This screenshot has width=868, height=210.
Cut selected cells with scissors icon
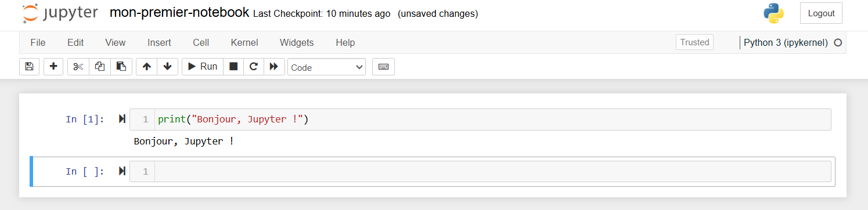click(78, 67)
